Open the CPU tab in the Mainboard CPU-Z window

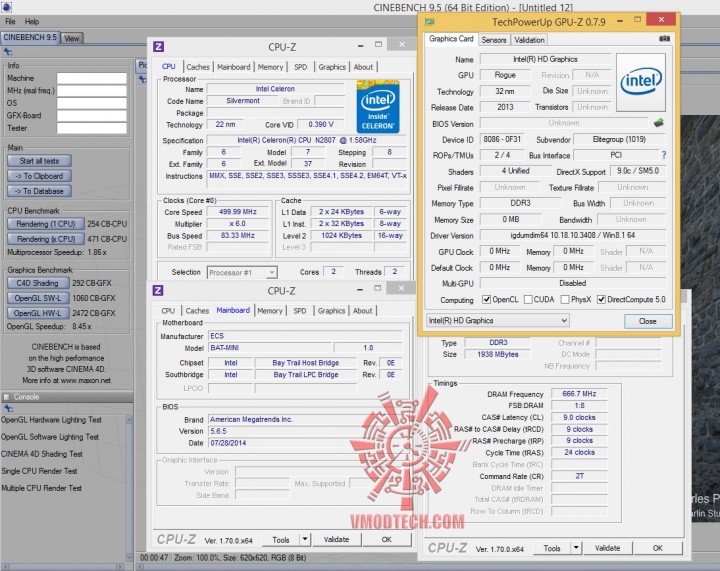point(168,311)
